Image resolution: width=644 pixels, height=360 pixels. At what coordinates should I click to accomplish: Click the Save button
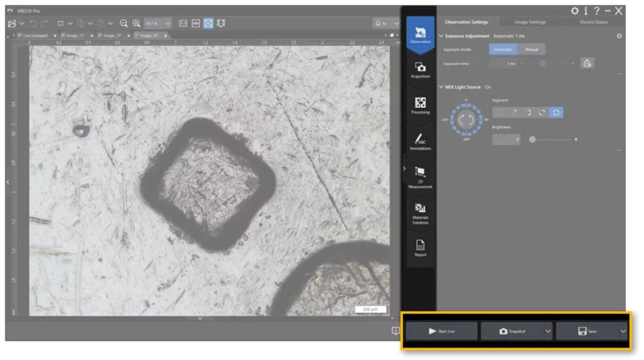[587, 331]
